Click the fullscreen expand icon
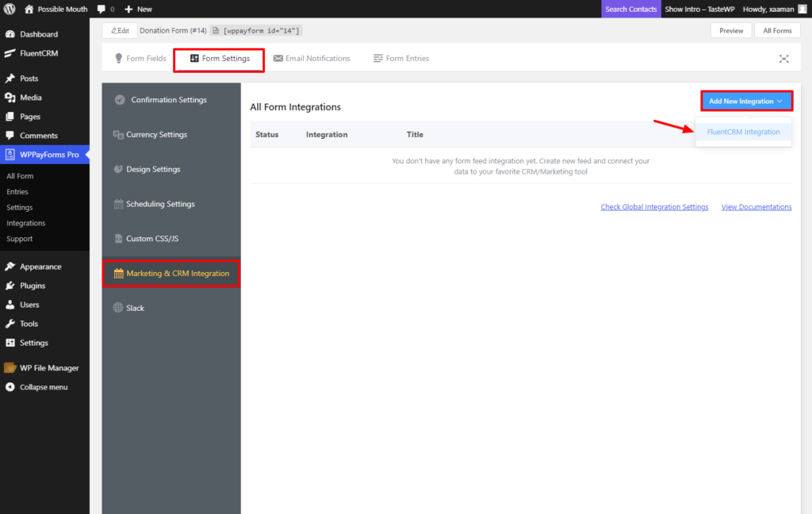This screenshot has width=812, height=514. [x=783, y=59]
